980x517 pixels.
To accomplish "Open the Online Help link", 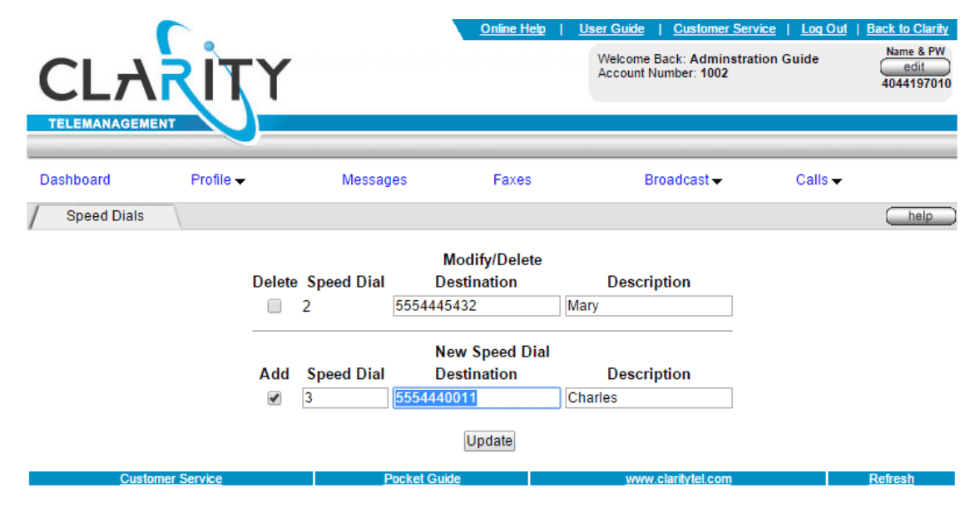I will [x=512, y=29].
